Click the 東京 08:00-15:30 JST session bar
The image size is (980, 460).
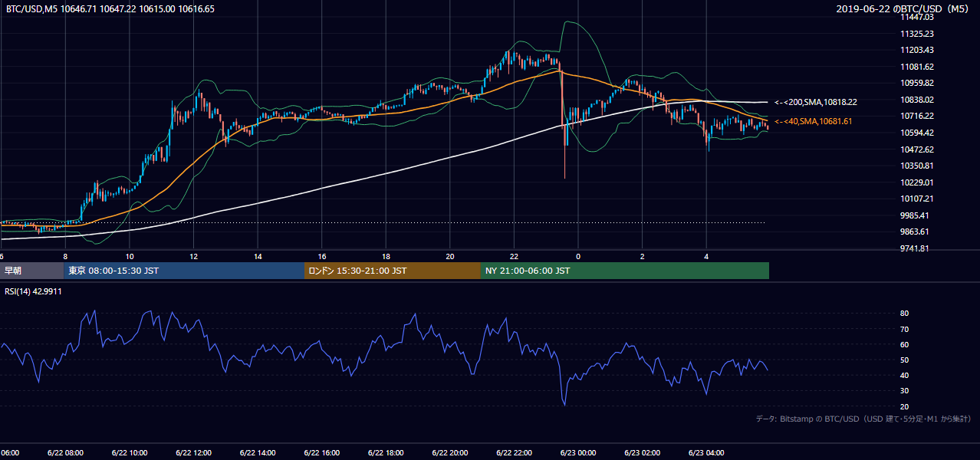[x=184, y=271]
